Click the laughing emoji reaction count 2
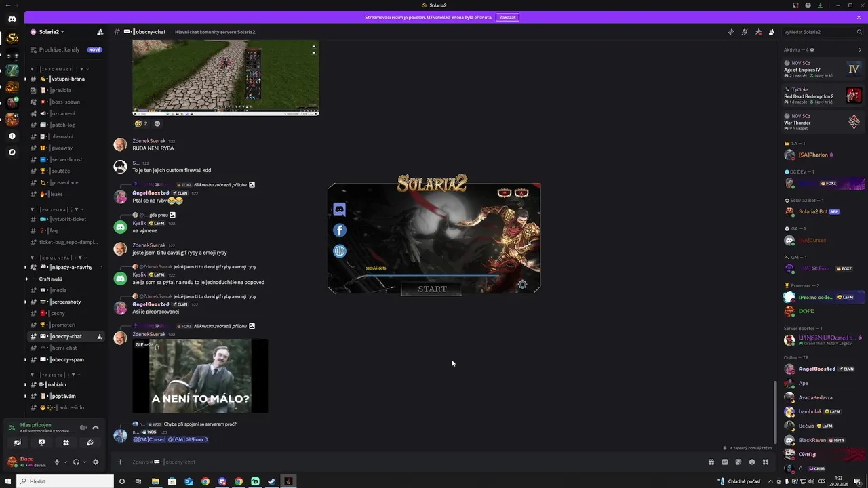Viewport: 868px width, 488px height. click(x=141, y=124)
